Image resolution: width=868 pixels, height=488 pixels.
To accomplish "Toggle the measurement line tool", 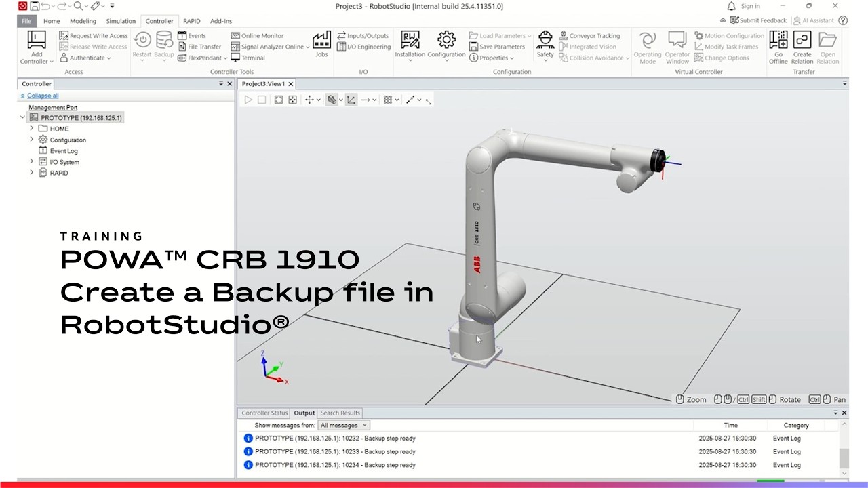I will click(x=410, y=100).
